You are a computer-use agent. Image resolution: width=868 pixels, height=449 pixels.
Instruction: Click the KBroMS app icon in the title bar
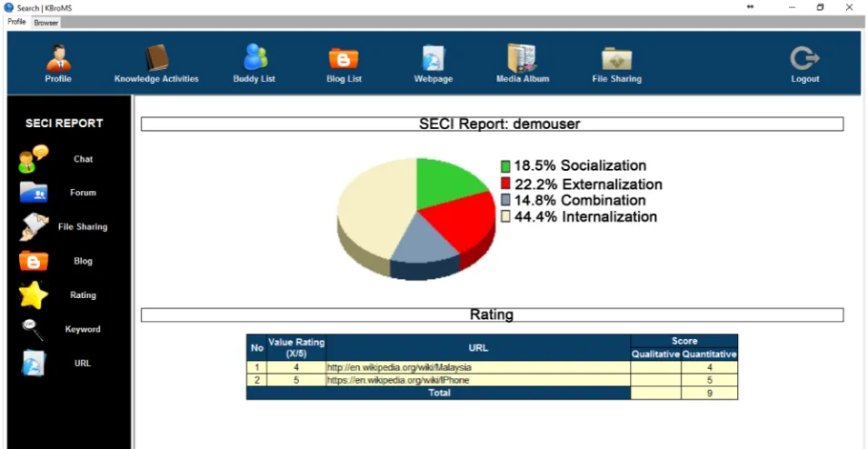coord(8,7)
